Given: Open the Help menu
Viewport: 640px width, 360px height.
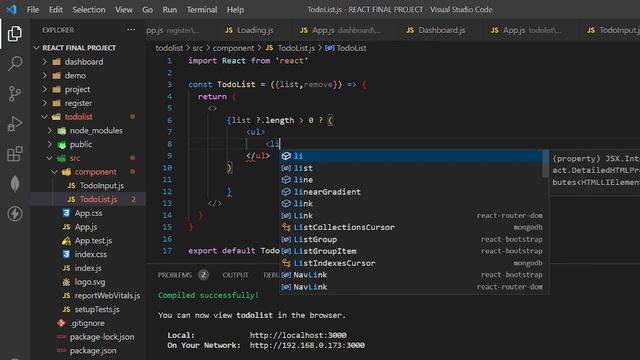Looking at the screenshot, I should [235, 9].
